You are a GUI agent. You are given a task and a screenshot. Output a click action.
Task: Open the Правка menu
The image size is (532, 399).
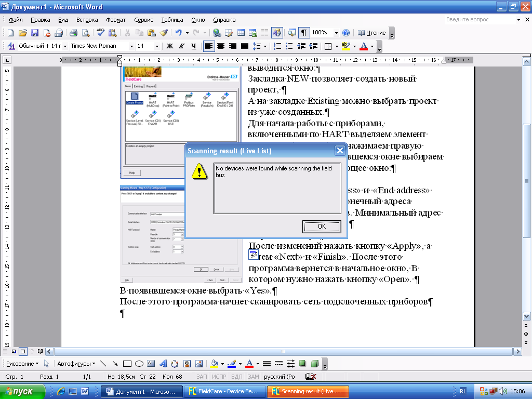[x=41, y=20]
